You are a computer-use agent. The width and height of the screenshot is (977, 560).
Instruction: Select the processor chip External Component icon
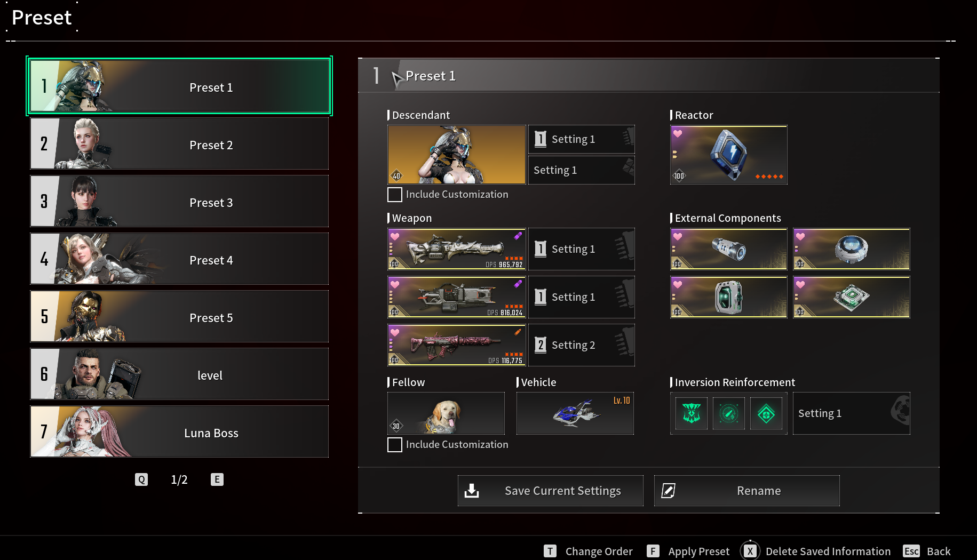pyautogui.click(x=851, y=297)
